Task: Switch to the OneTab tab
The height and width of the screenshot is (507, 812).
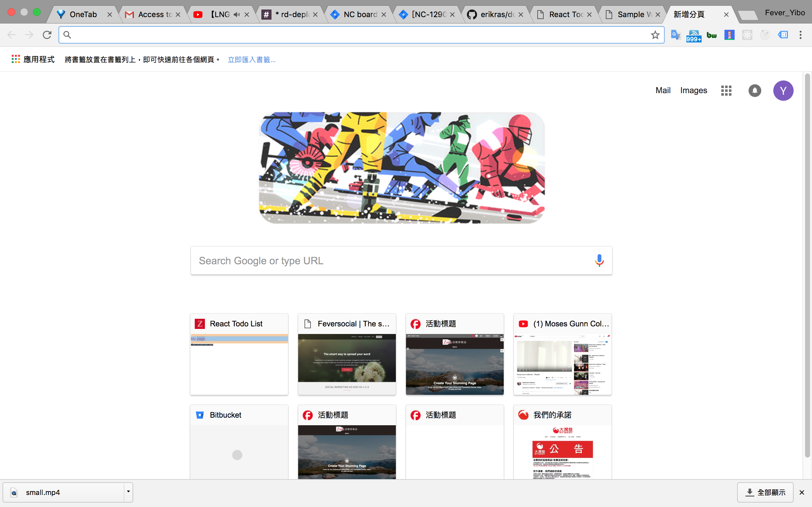Action: 83,15
